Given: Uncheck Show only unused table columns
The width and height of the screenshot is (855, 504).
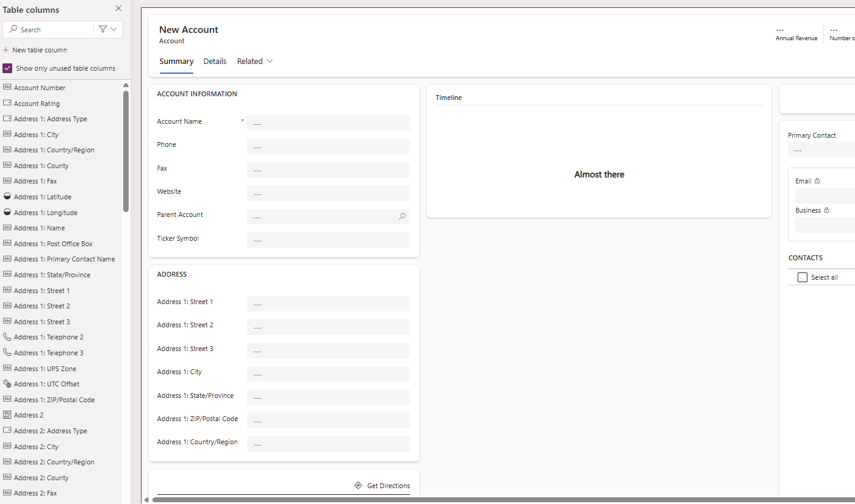Looking at the screenshot, I should click(x=7, y=68).
